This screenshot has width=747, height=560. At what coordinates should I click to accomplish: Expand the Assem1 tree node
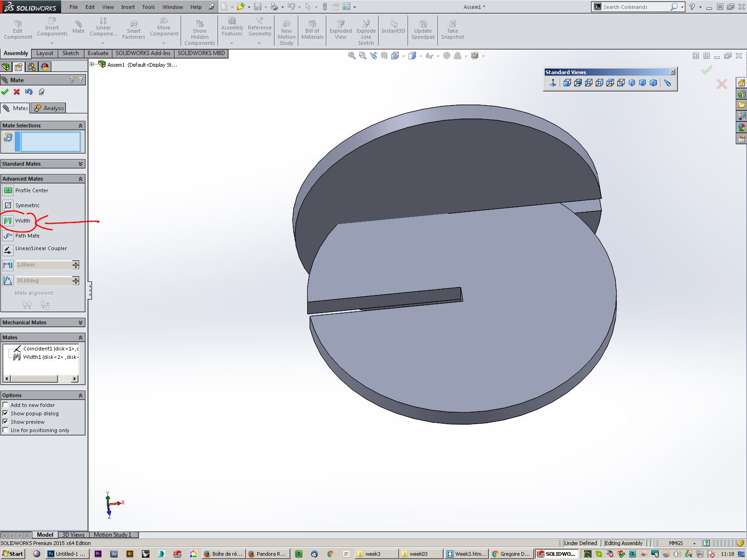tap(92, 64)
